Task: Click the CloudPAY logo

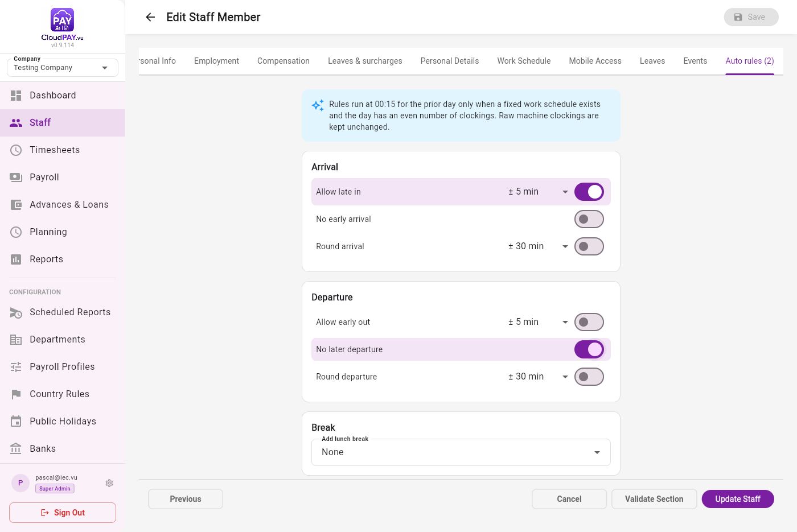Action: (63, 24)
